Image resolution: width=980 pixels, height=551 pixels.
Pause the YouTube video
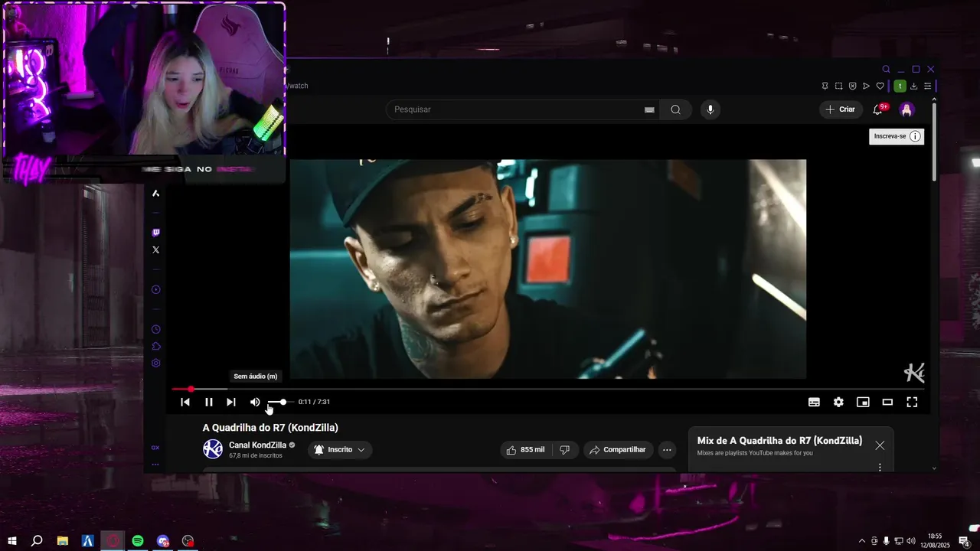(209, 402)
